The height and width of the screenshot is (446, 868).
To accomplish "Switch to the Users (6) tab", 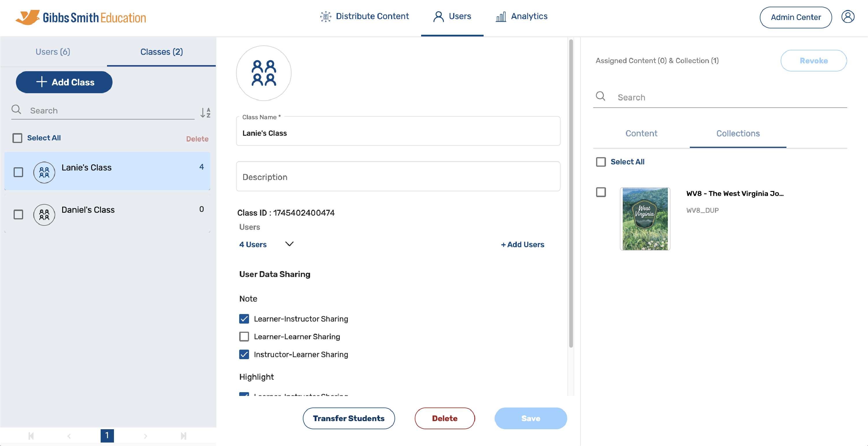I will pos(53,52).
